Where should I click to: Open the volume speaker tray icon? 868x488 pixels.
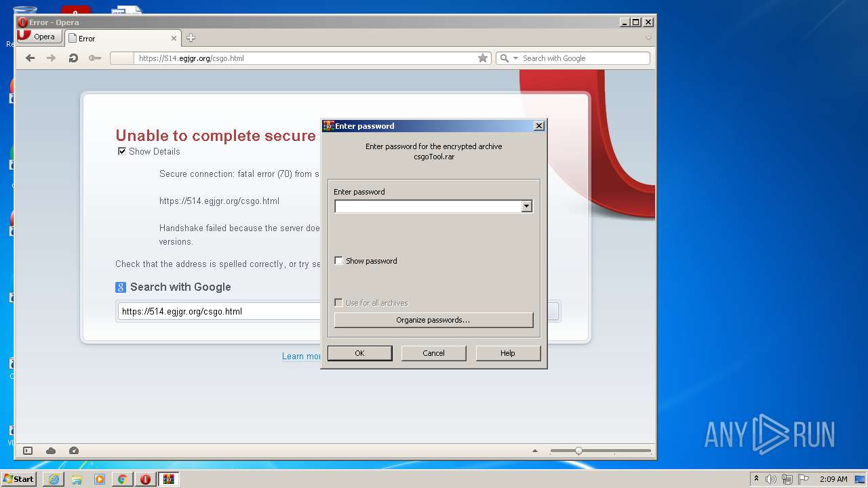pyautogui.click(x=771, y=479)
